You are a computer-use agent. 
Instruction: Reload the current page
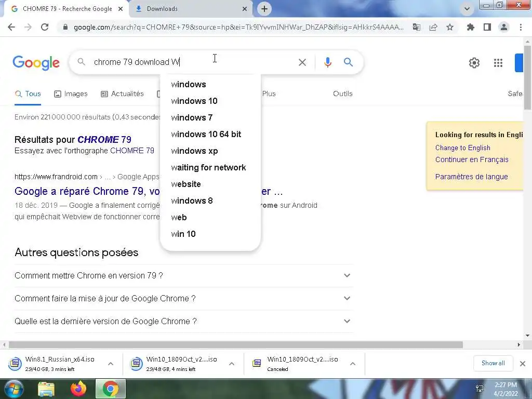45,27
